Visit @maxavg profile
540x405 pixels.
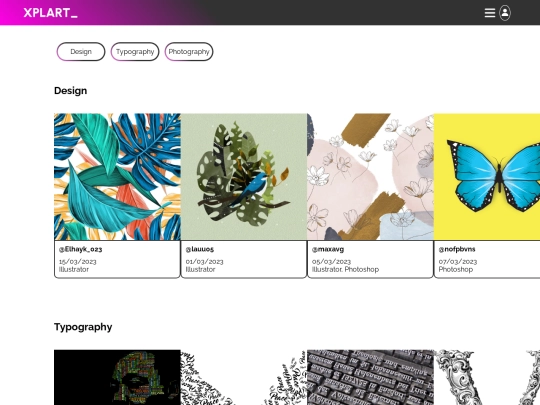tap(328, 249)
